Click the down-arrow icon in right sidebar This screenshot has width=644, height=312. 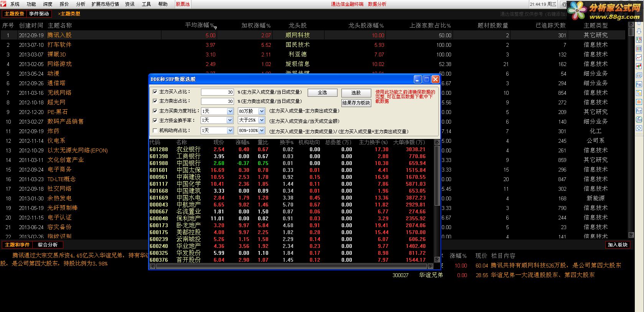point(639,31)
